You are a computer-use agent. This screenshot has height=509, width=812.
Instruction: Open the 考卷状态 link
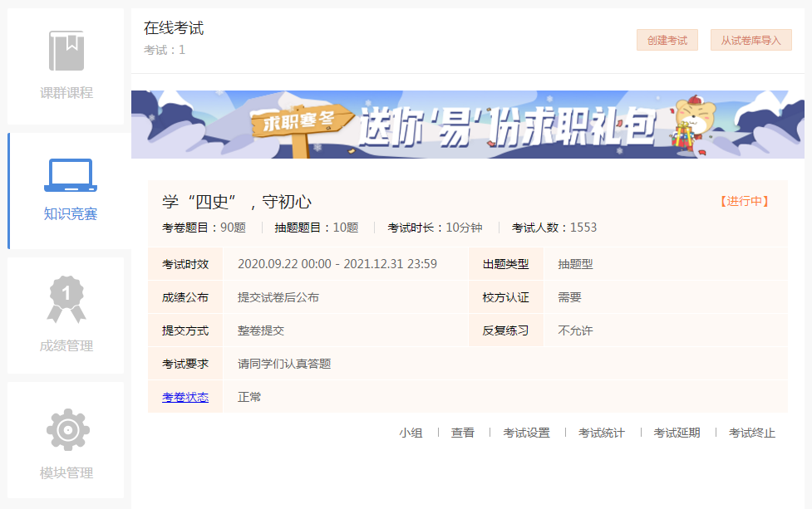click(185, 397)
